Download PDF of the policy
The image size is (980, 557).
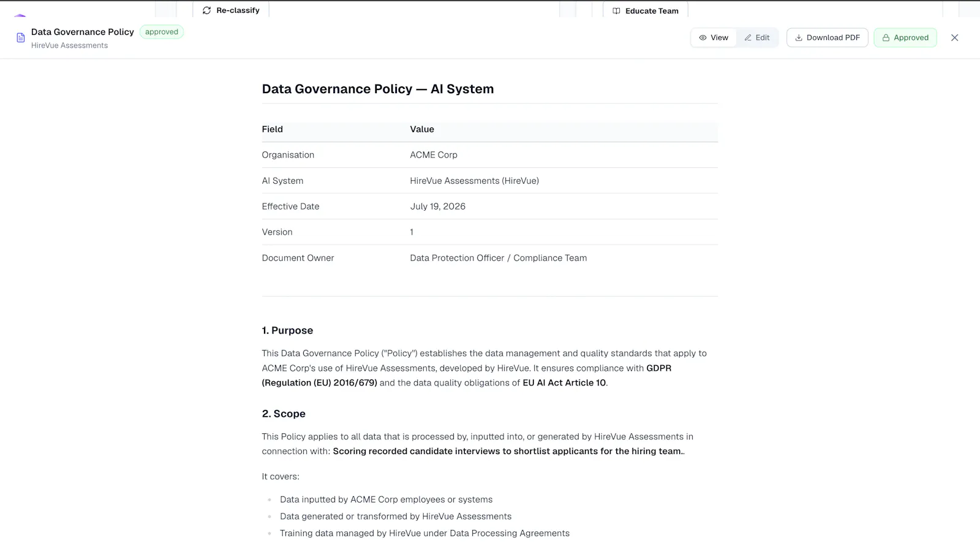[x=827, y=38]
